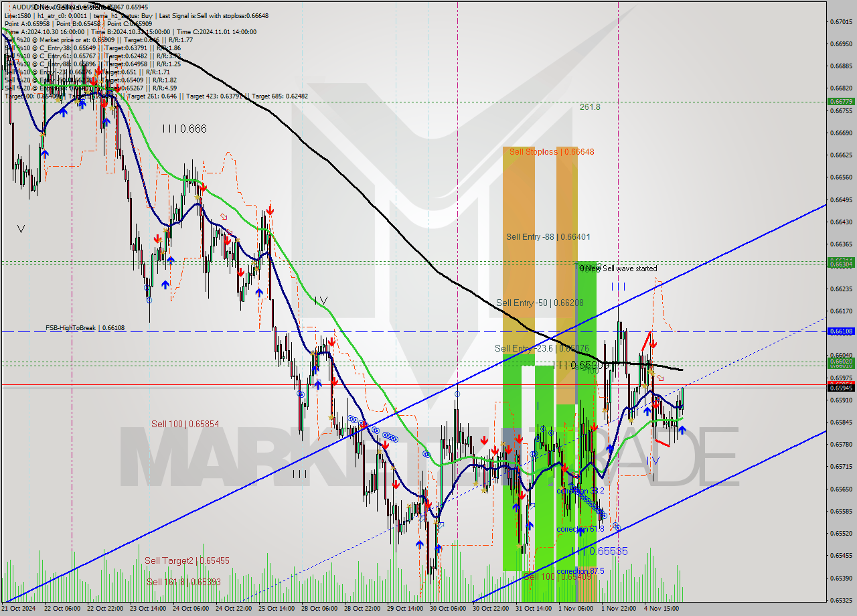857x616 pixels.
Task: Click the 0.65650 price axis label
Action: tap(841, 489)
